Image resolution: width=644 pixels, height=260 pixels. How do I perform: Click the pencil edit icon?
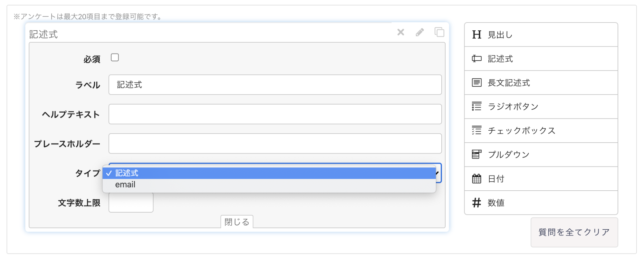tap(420, 32)
